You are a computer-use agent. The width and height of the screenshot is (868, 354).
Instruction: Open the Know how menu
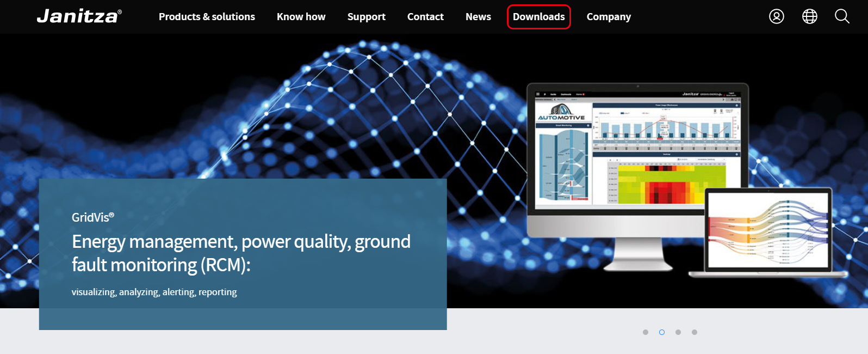pyautogui.click(x=301, y=17)
